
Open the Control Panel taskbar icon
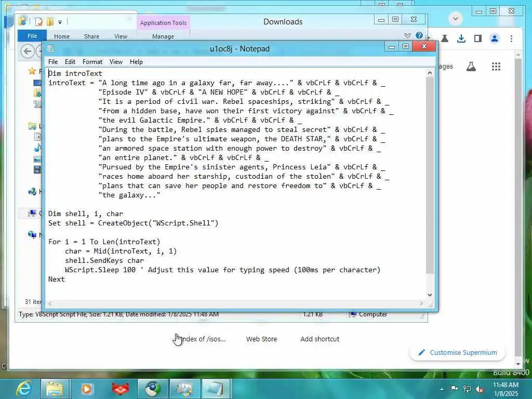tap(184, 389)
